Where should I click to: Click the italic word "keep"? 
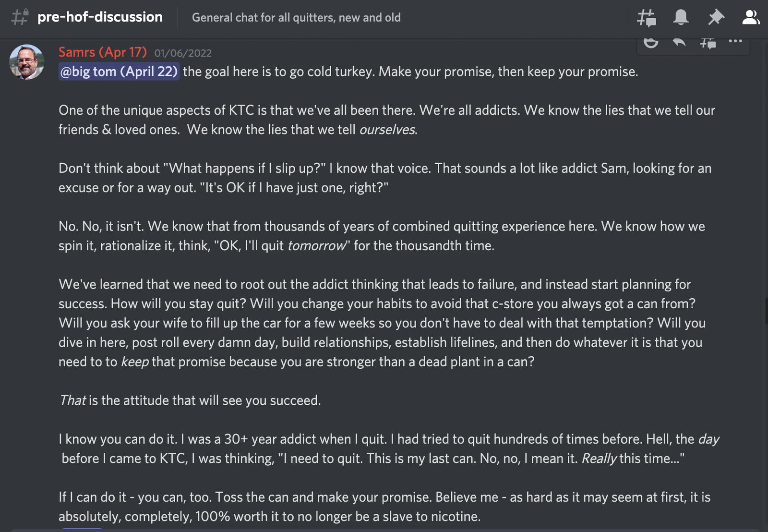(x=135, y=362)
